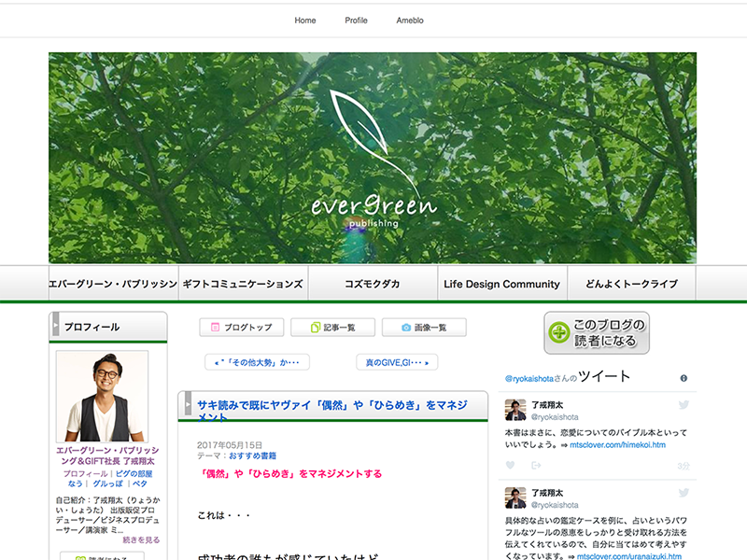Viewport: 747px width, 560px height.
Task: Open the ペタ link
Action: [x=139, y=483]
